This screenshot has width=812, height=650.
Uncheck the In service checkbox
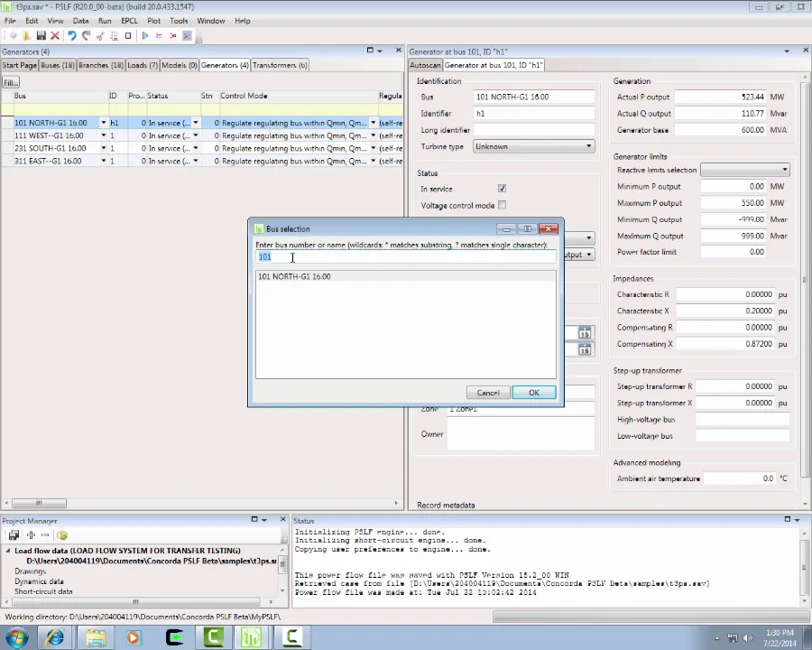click(x=502, y=189)
